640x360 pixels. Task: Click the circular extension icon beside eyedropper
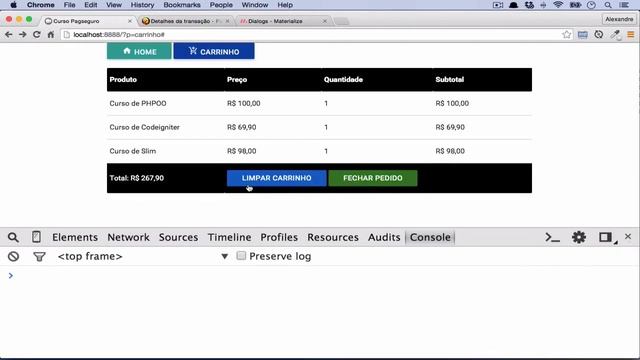(x=599, y=35)
